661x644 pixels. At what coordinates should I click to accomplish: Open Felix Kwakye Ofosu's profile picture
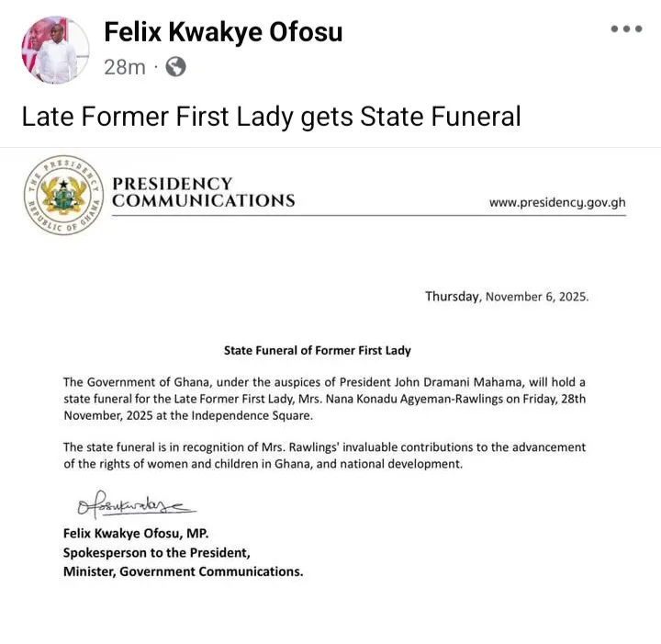[x=55, y=50]
